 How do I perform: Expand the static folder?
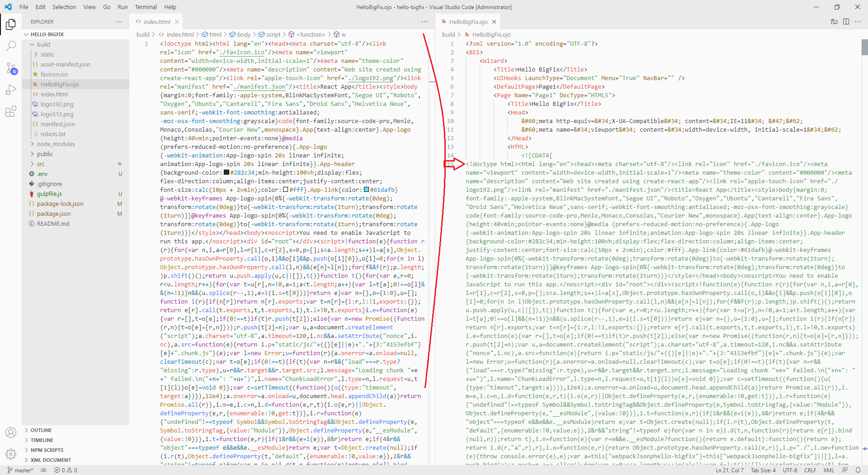(75, 54)
